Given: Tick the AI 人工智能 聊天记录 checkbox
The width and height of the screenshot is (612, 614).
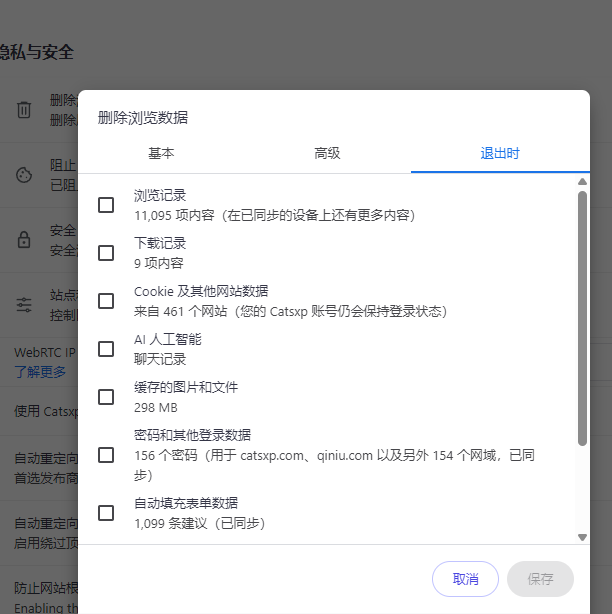Looking at the screenshot, I should pos(106,349).
